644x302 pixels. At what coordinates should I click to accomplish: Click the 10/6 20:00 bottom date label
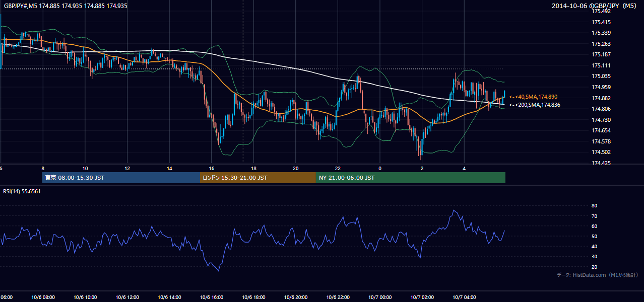click(x=296, y=297)
